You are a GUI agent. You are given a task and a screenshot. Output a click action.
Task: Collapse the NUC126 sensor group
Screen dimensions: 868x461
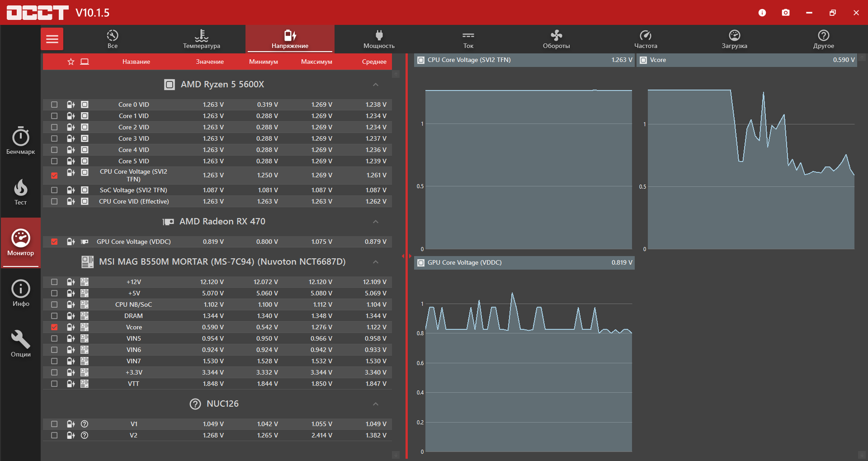coord(375,404)
